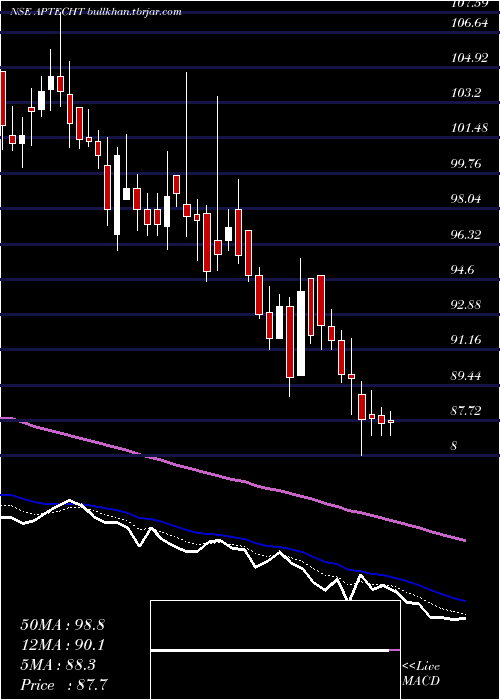Click the 106.64 price axis label
The image size is (500, 700).
(x=470, y=23)
